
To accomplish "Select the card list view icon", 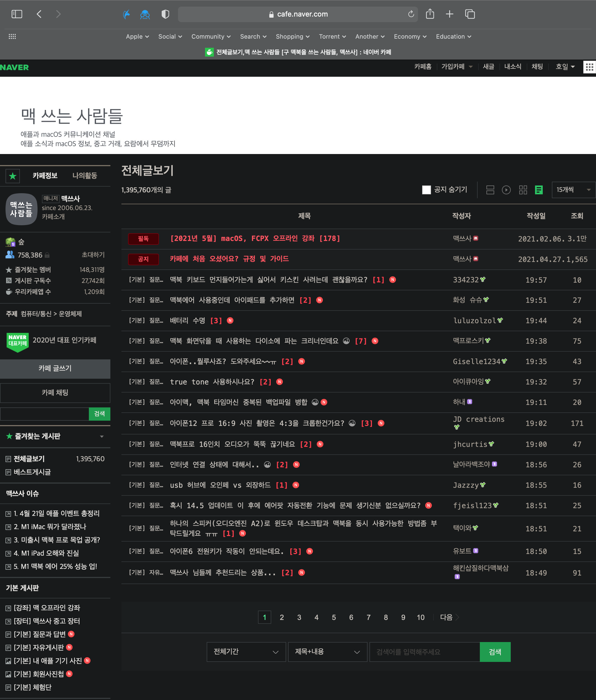I will 490,190.
